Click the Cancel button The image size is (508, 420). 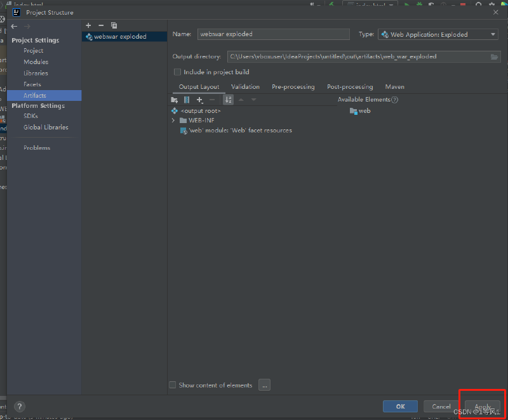pyautogui.click(x=441, y=407)
